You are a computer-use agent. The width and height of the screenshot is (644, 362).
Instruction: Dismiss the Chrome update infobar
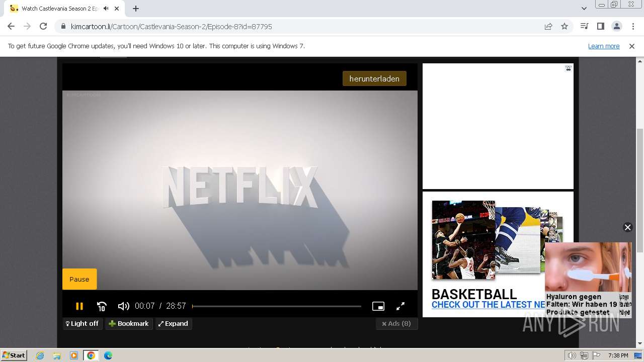coord(632,46)
